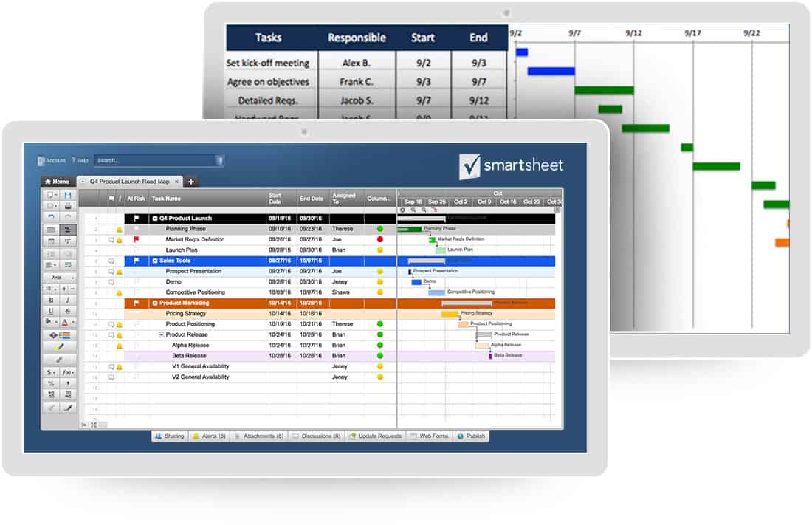Click the Undo arrow in the toolbar
The width and height of the screenshot is (812, 525).
(51, 216)
